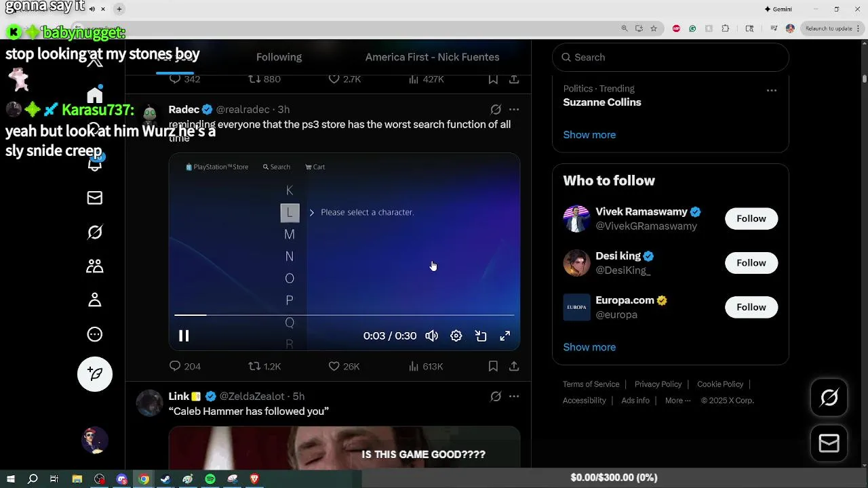Open Suzanne Collins trending topic

point(601,102)
